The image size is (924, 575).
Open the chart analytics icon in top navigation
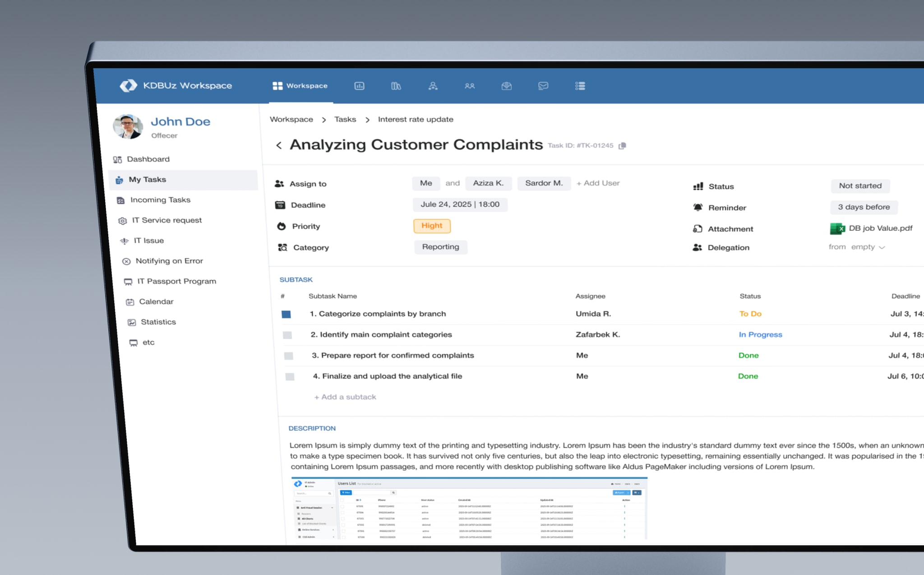[359, 86]
